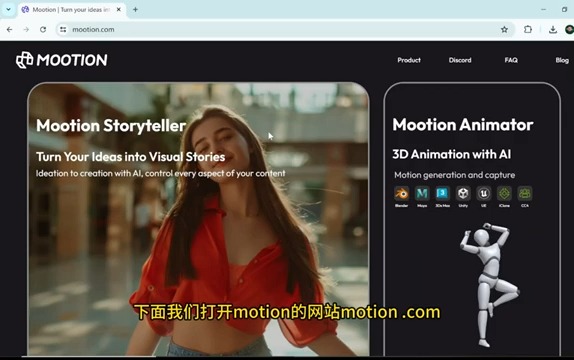This screenshot has width=574, height=360.
Task: Open the Product menu item
Action: pos(409,60)
